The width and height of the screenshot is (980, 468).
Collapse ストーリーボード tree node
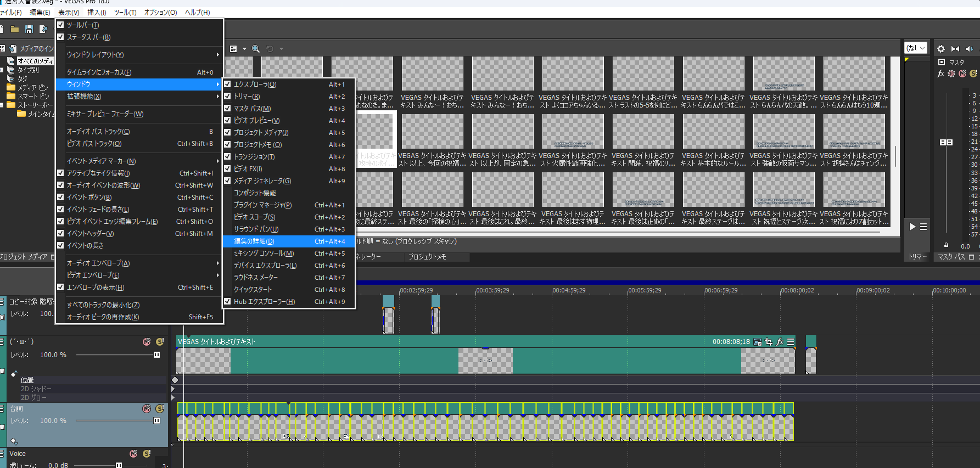(2, 105)
